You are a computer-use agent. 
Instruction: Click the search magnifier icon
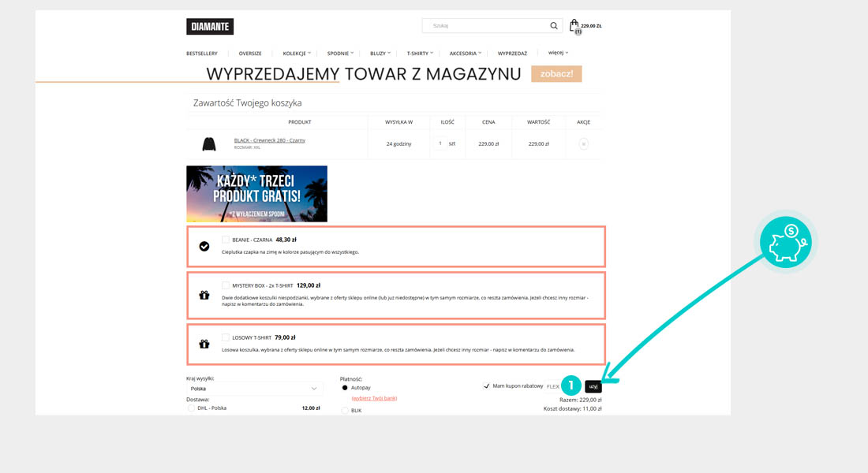click(x=554, y=26)
